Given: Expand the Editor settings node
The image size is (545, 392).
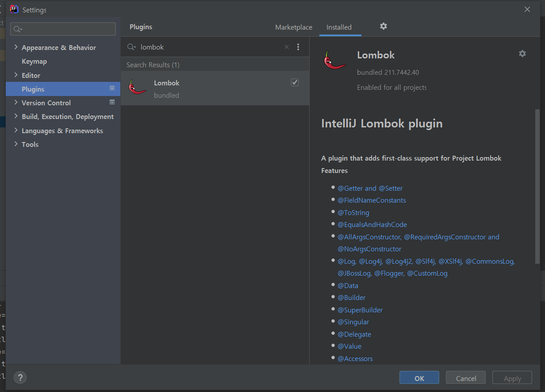Looking at the screenshot, I should click(16, 75).
